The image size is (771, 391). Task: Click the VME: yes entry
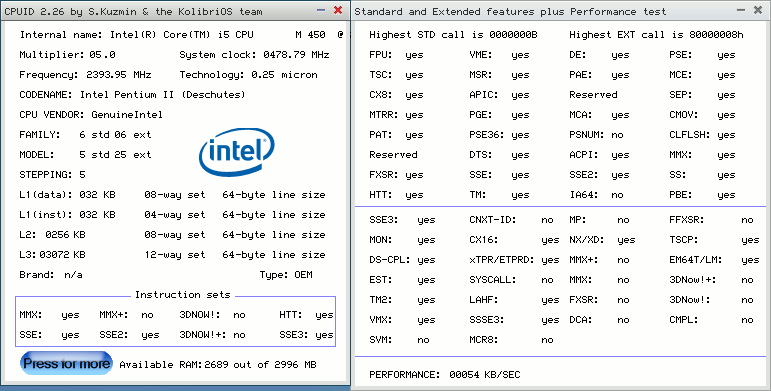[x=499, y=55]
